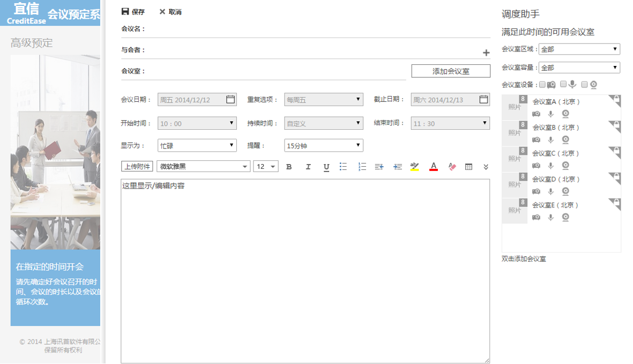Open the 重复选项 每周五 dropdown
633x364 pixels.
323,99
